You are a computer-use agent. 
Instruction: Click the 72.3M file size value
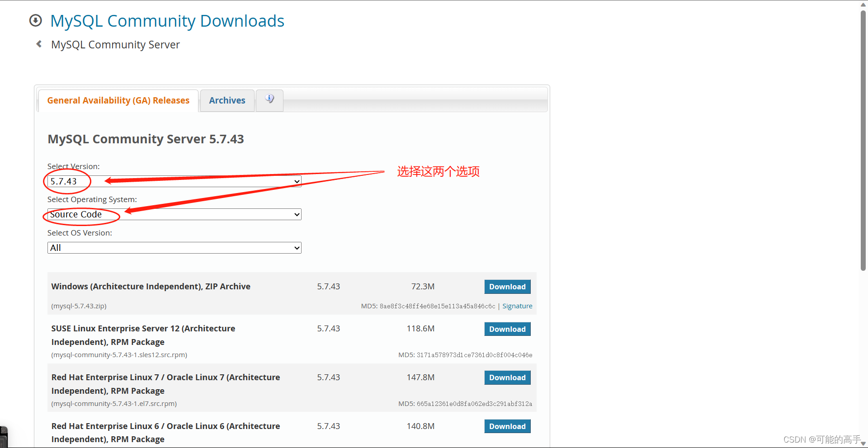[x=423, y=287]
